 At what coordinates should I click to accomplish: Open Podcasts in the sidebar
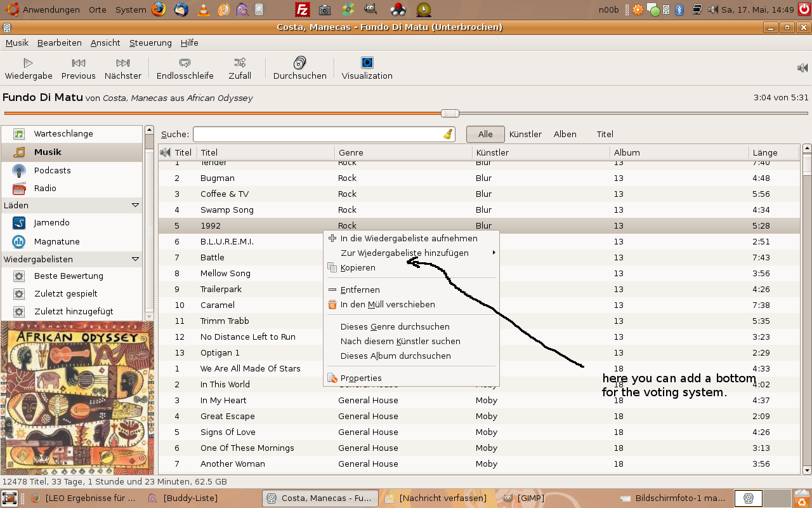pyautogui.click(x=72, y=170)
